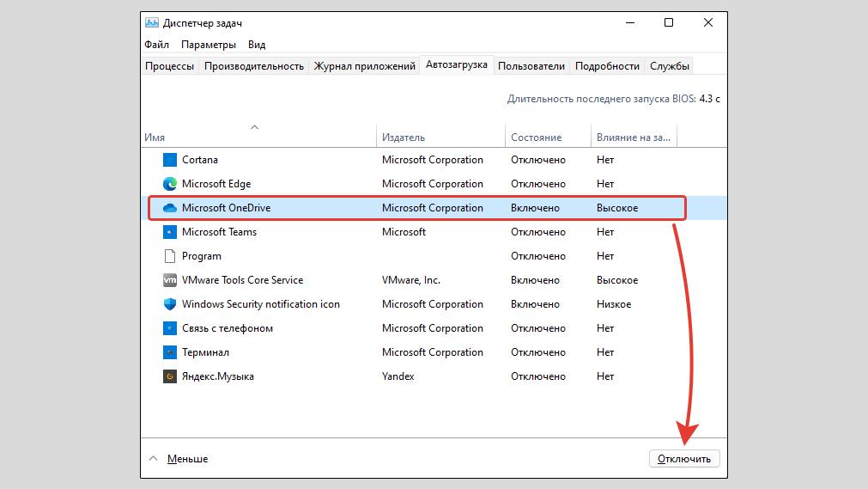Open the Журнал приложений tab
Image resolution: width=868 pixels, height=489 pixels.
364,66
